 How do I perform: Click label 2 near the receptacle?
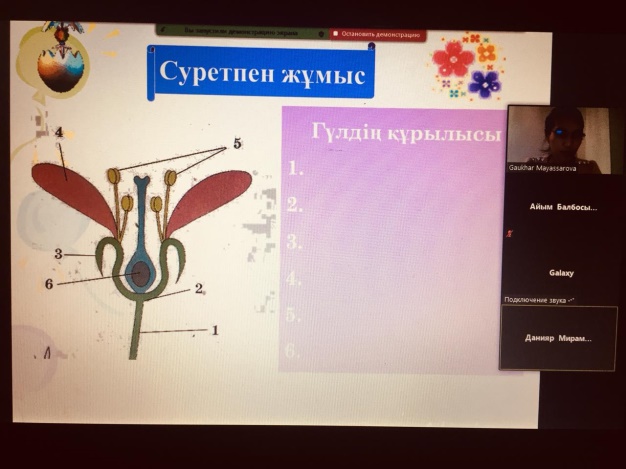pos(199,288)
